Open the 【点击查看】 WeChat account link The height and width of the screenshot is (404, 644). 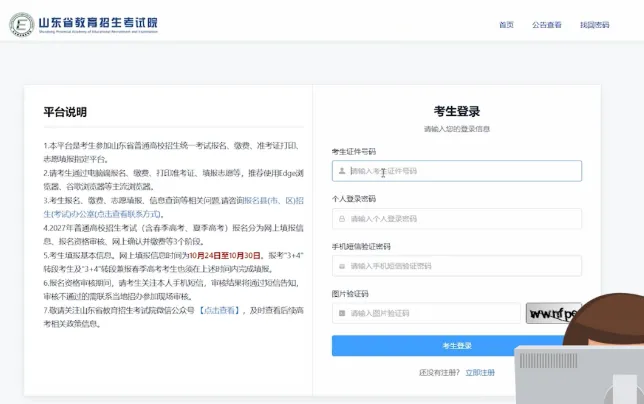pyautogui.click(x=219, y=310)
